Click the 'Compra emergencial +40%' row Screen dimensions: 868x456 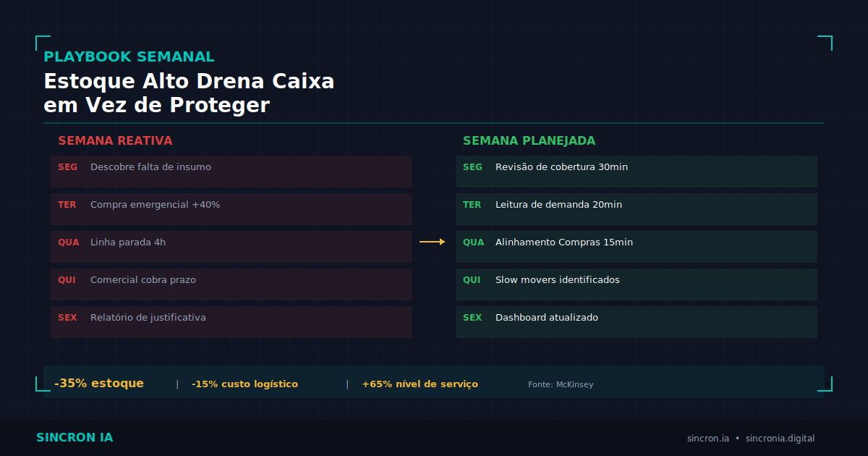[231, 209]
